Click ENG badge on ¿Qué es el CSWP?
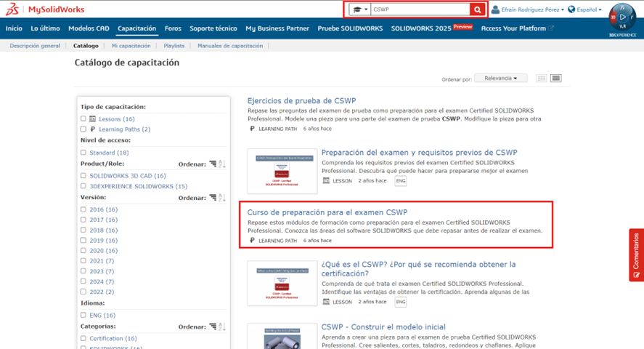Viewport: 644px width, 349px height. coord(401,302)
